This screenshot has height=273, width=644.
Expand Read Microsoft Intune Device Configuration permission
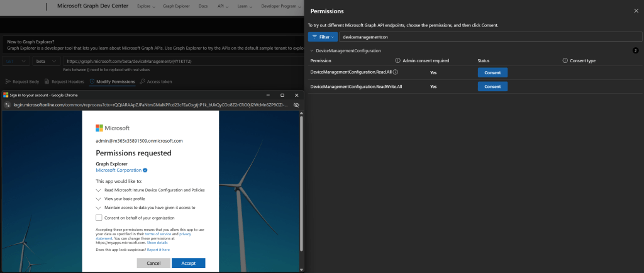(x=98, y=190)
